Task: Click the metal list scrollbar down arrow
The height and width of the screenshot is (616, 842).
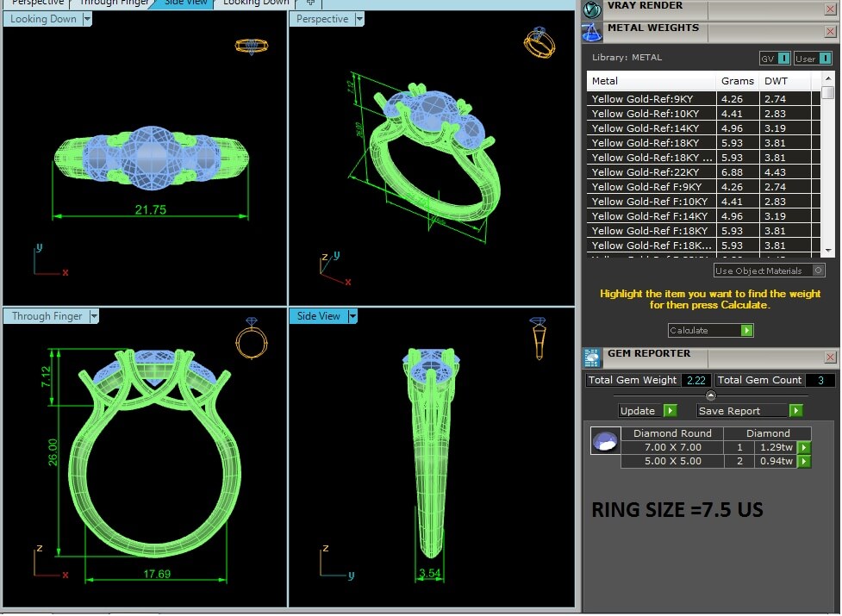Action: point(828,249)
